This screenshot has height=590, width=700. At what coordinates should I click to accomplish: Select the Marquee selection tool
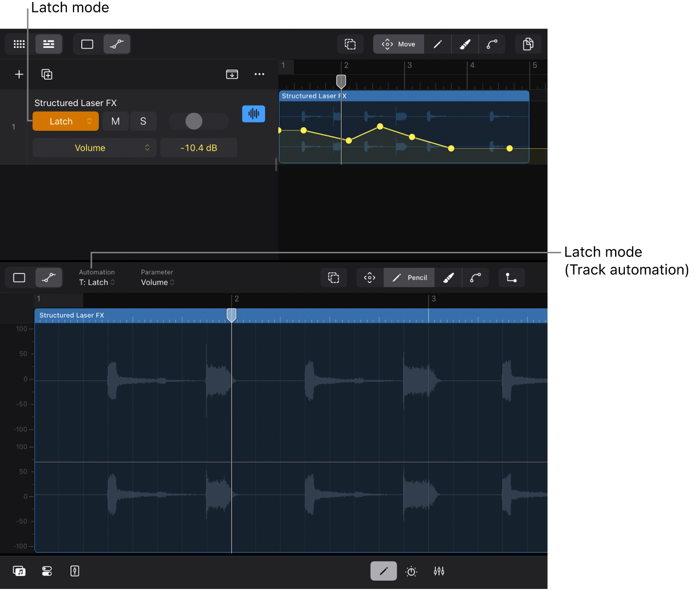click(x=350, y=44)
